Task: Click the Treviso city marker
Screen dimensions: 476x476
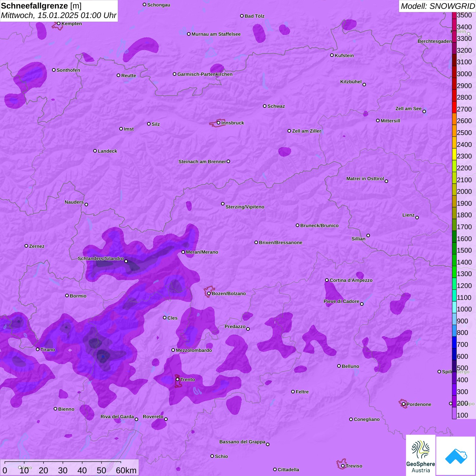Action: coord(343,466)
